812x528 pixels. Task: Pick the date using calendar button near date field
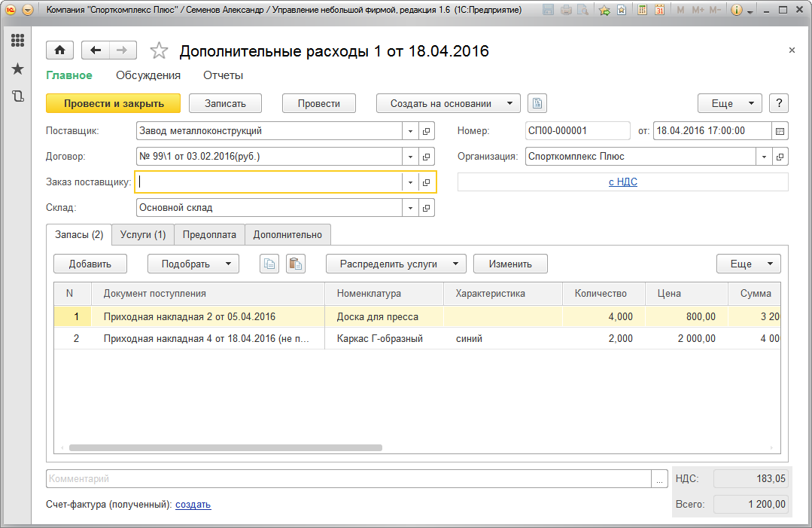[x=780, y=131]
